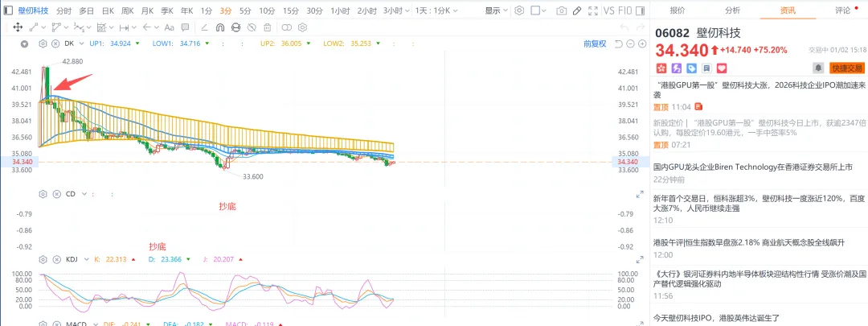The width and height of the screenshot is (868, 326).
Task: Switch to the 日K period tab
Action: click(x=108, y=10)
